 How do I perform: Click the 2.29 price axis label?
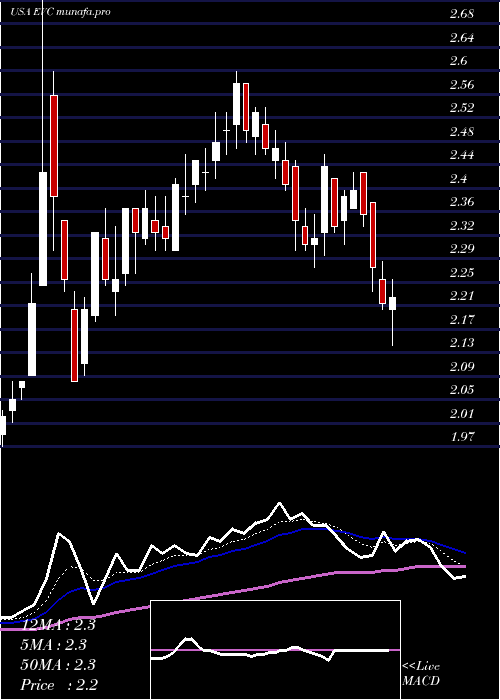(x=461, y=249)
